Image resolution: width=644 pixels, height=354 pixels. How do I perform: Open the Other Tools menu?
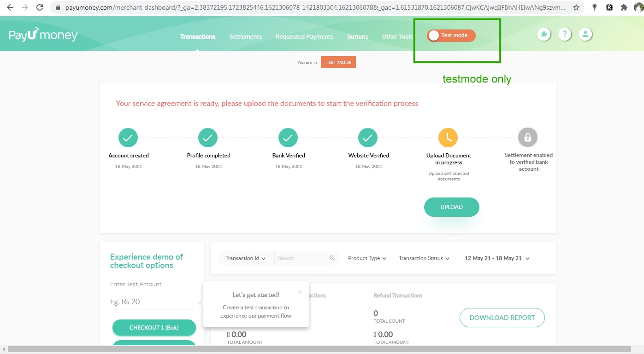click(x=397, y=36)
